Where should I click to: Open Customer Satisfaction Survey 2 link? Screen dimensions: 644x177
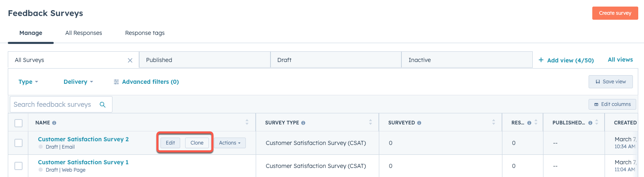(83, 139)
